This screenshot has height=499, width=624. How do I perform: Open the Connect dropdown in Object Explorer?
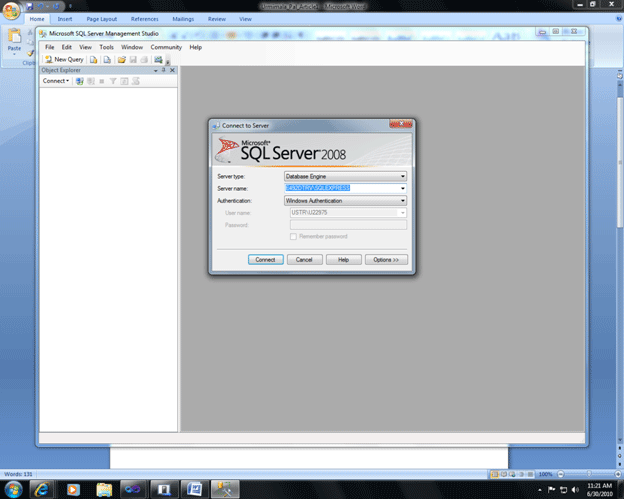[x=56, y=81]
